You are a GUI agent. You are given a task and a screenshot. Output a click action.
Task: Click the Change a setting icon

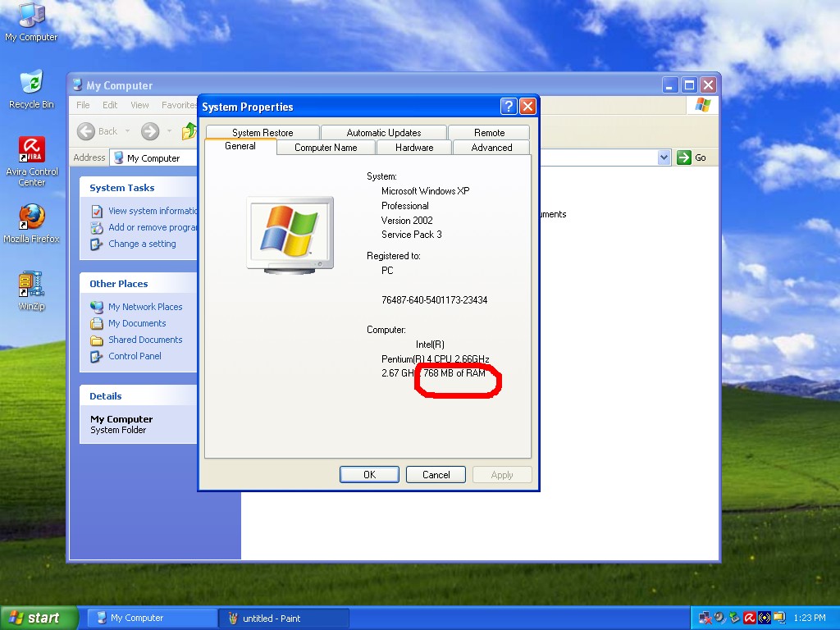[x=97, y=244]
